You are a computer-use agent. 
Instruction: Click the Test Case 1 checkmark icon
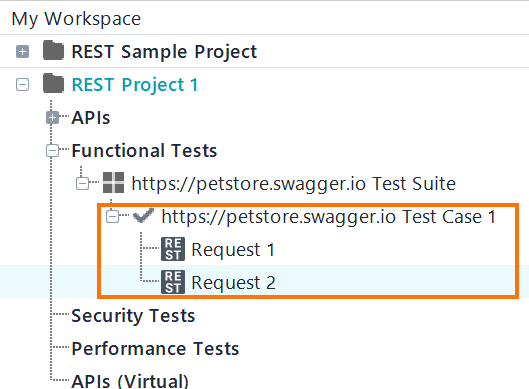[x=143, y=215]
